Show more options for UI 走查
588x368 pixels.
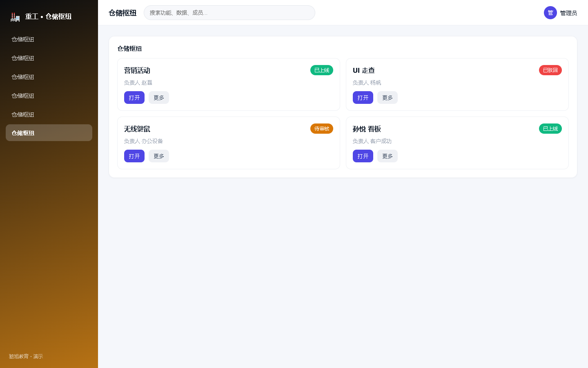388,98
